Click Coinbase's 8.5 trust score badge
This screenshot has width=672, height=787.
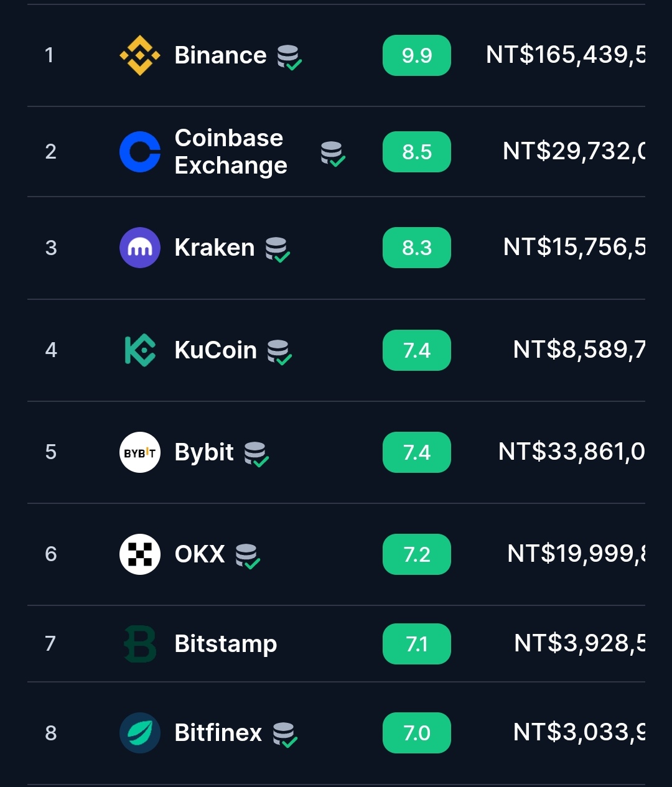coord(416,152)
